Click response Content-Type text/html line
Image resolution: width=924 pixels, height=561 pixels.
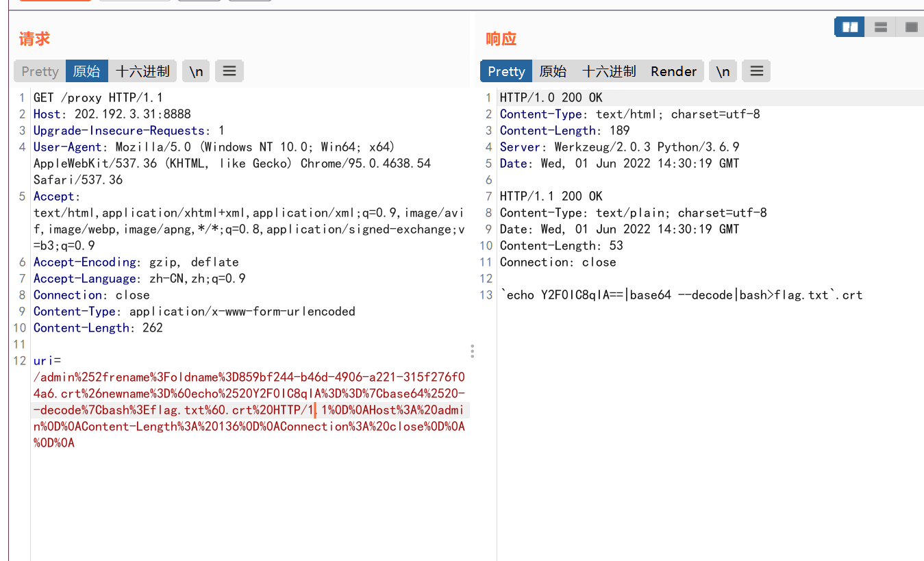(630, 114)
